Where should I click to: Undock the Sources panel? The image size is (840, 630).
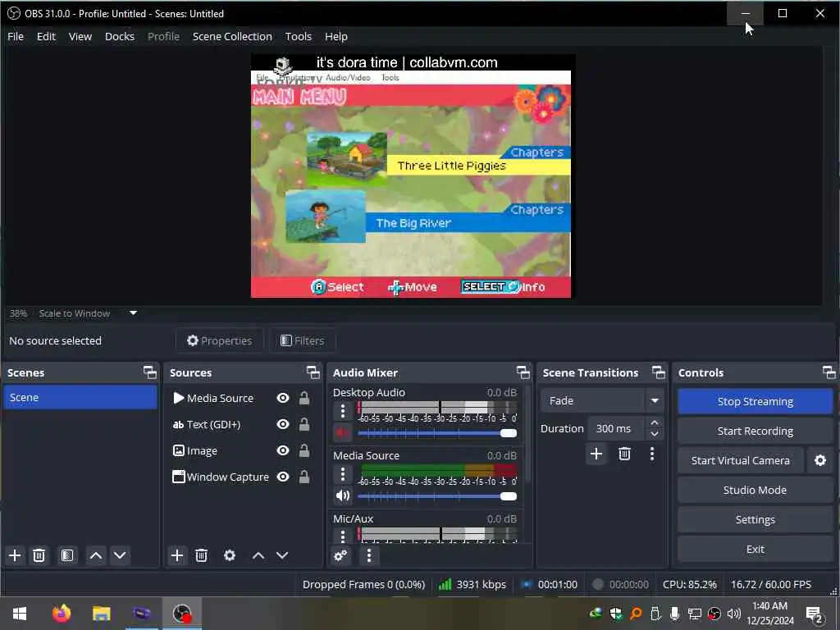pos(313,372)
